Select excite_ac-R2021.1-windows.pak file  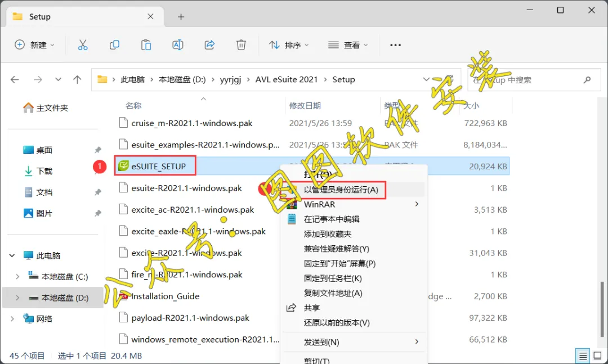tap(193, 210)
